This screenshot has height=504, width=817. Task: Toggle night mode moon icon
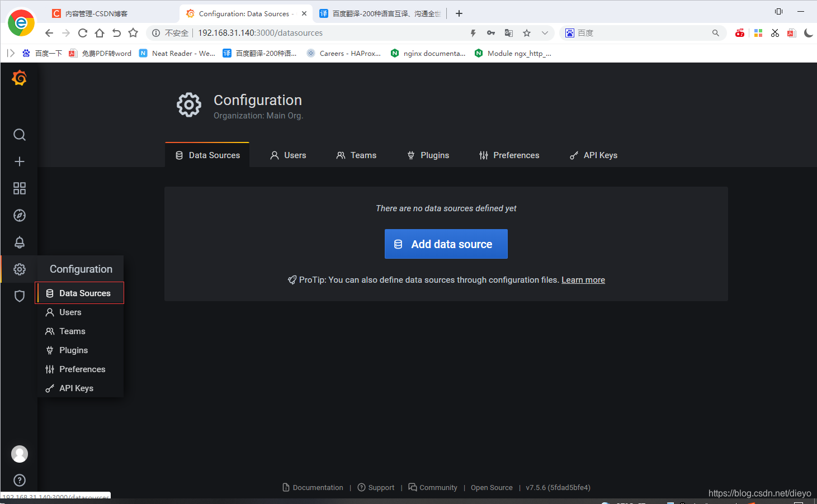(808, 33)
